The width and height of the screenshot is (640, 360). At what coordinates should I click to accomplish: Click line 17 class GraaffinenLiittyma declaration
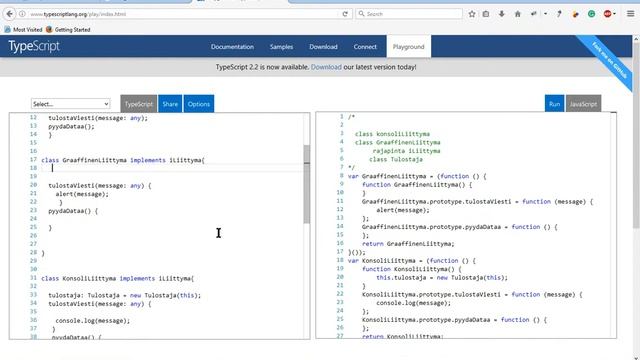pos(123,160)
